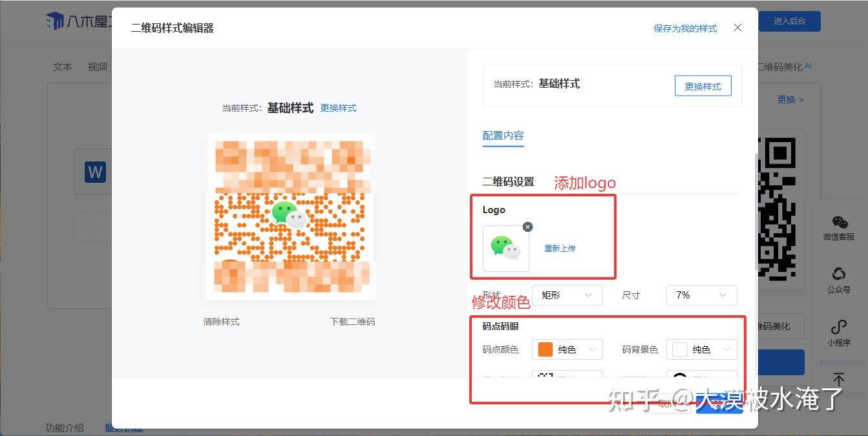Click the back-to-top arrow icon
Viewport: 868px width, 436px height.
pyautogui.click(x=838, y=380)
